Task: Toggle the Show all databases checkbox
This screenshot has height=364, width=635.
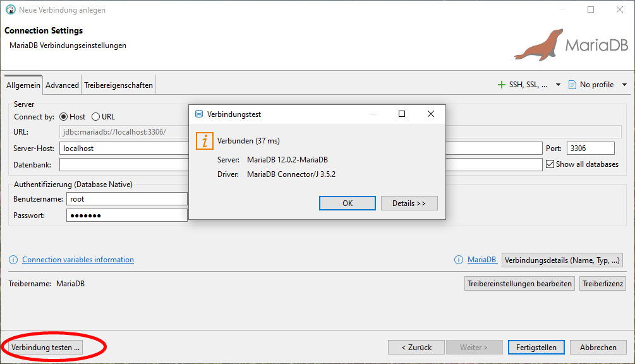Action: pyautogui.click(x=550, y=164)
